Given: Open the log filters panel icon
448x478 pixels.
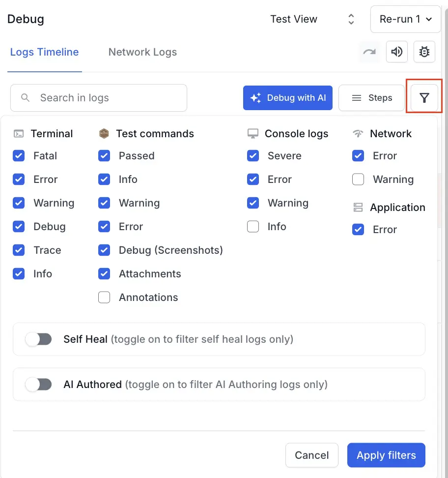Looking at the screenshot, I should click(x=423, y=97).
